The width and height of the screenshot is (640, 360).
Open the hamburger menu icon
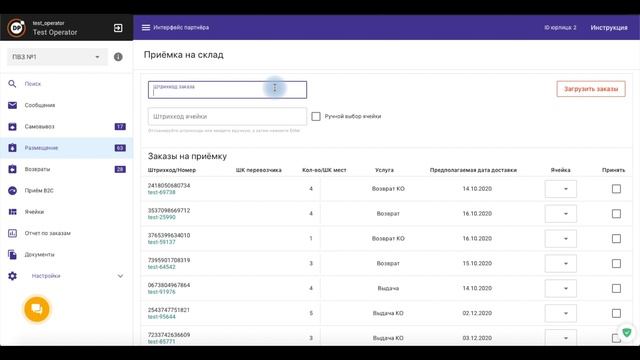point(146,27)
